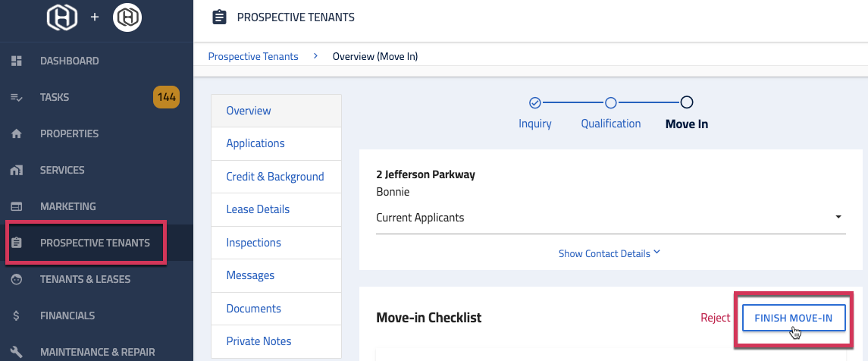This screenshot has width=868, height=361.
Task: Click the Finish Move-In button
Action: click(793, 318)
